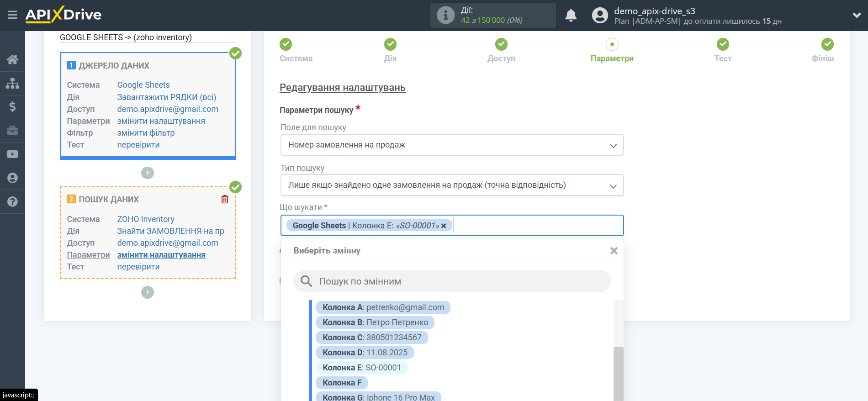Click the search magnifier icon

click(x=306, y=281)
